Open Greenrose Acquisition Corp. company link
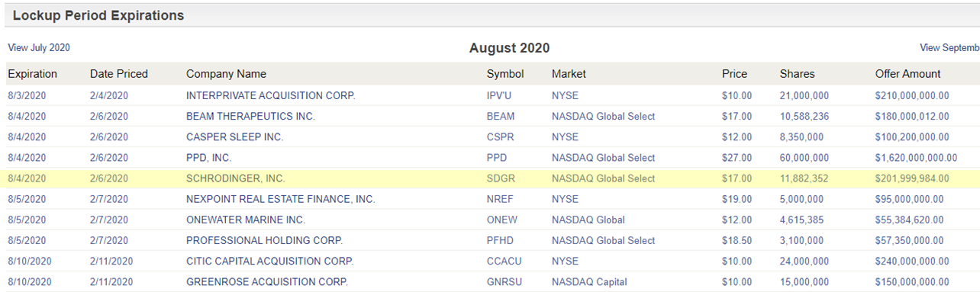 click(267, 281)
